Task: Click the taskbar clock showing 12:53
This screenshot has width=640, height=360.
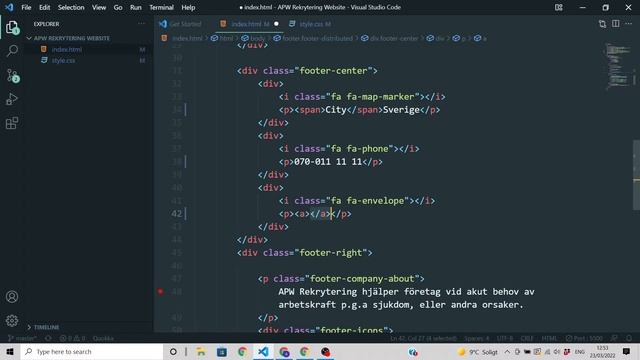Action: pyautogui.click(x=602, y=351)
